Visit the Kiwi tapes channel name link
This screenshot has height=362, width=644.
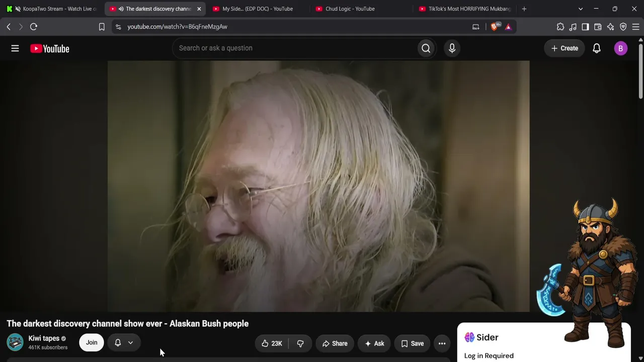44,338
